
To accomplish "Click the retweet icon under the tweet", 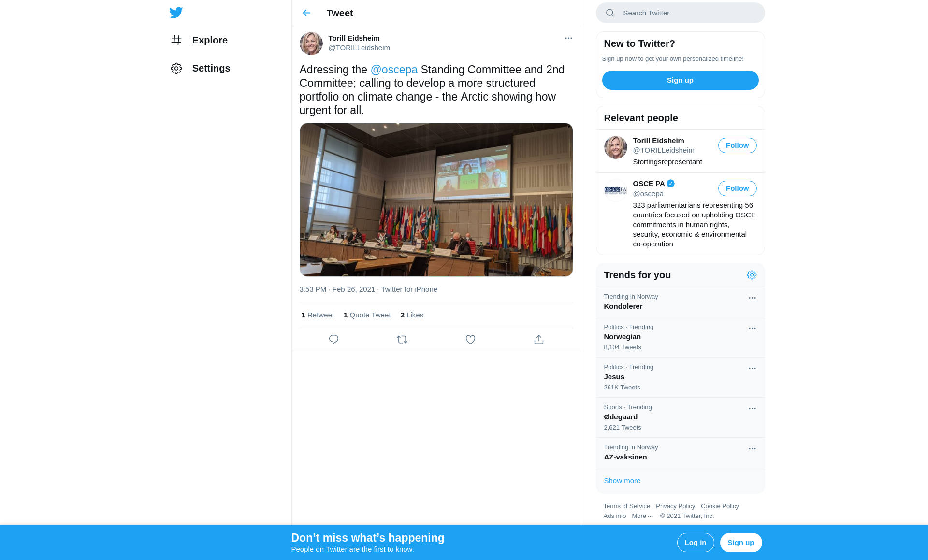I will pyautogui.click(x=402, y=340).
